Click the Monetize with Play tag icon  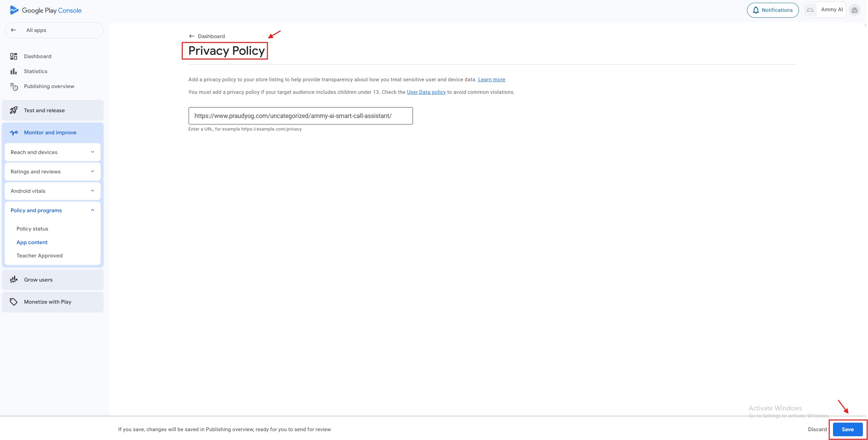[14, 302]
